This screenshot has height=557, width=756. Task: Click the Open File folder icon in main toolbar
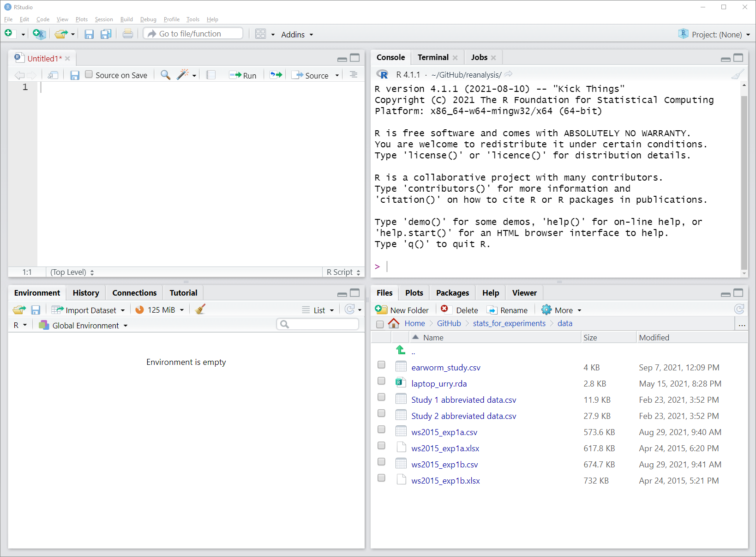click(x=61, y=34)
